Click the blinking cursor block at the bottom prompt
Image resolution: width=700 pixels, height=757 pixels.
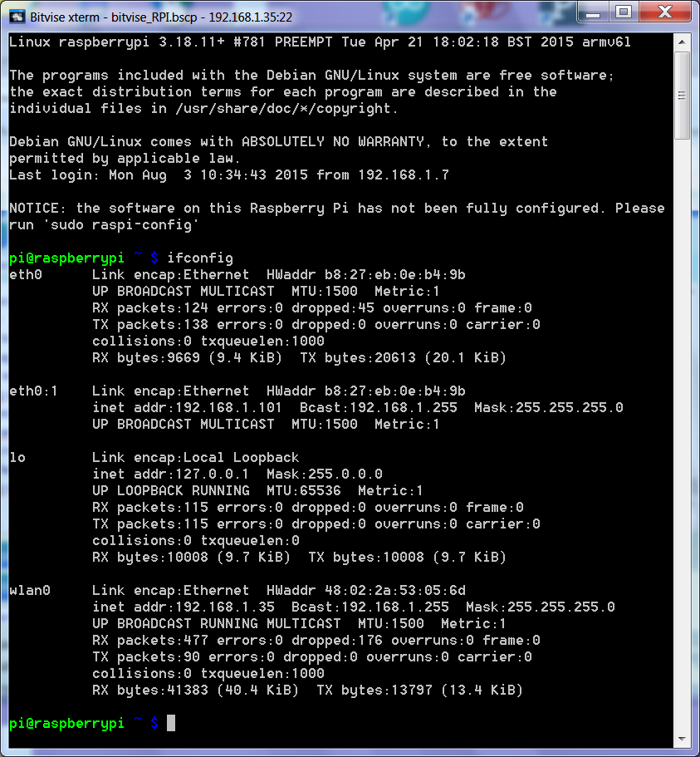pyautogui.click(x=171, y=723)
